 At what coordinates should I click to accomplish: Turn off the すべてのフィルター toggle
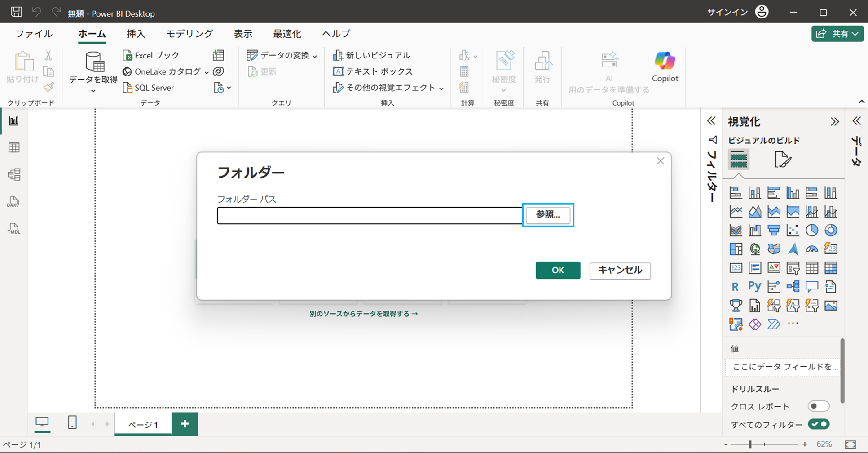tap(818, 424)
